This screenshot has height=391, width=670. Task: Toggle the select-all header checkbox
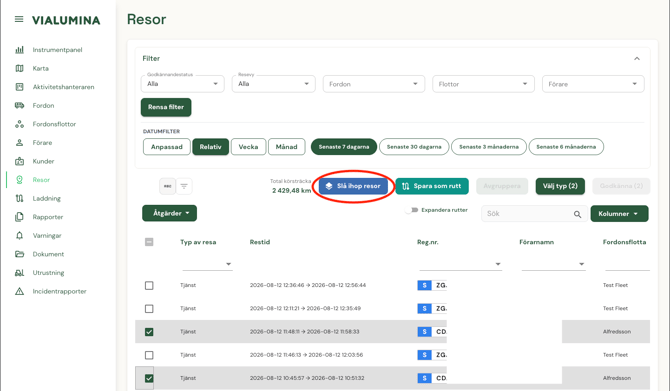(x=149, y=242)
